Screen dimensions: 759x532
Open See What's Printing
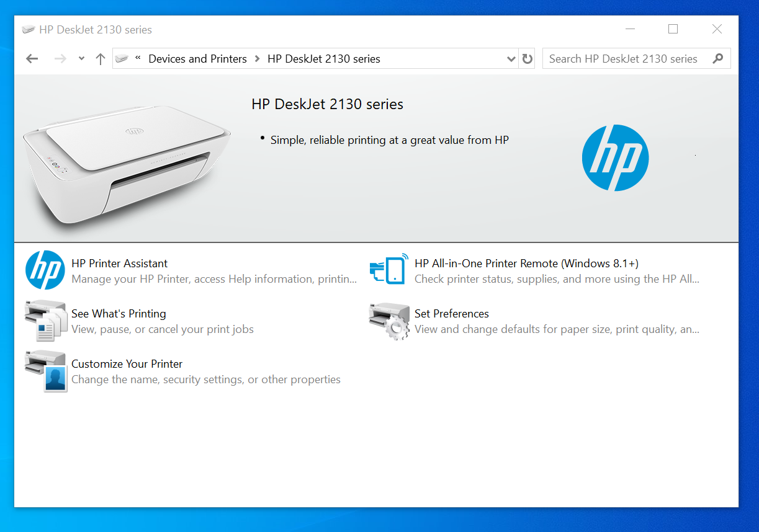tap(119, 314)
